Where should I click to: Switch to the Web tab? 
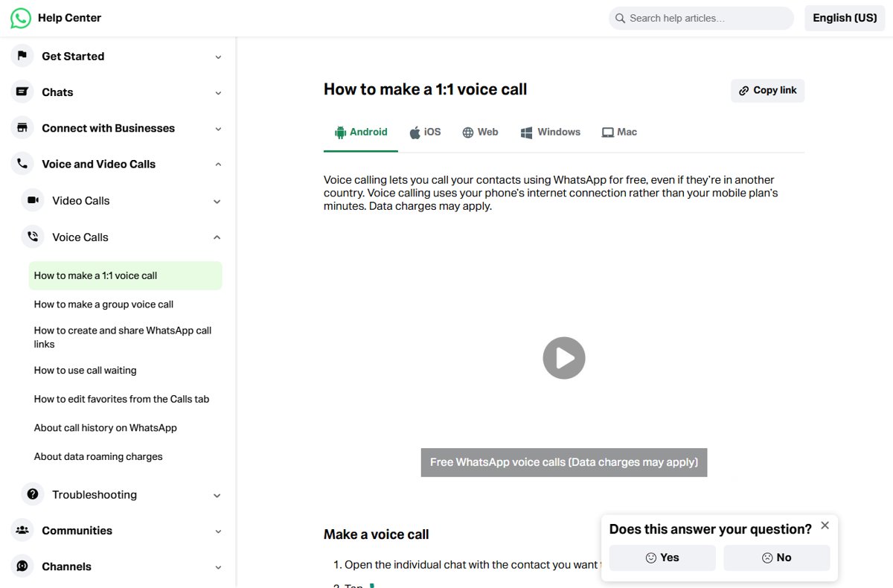pyautogui.click(x=480, y=132)
